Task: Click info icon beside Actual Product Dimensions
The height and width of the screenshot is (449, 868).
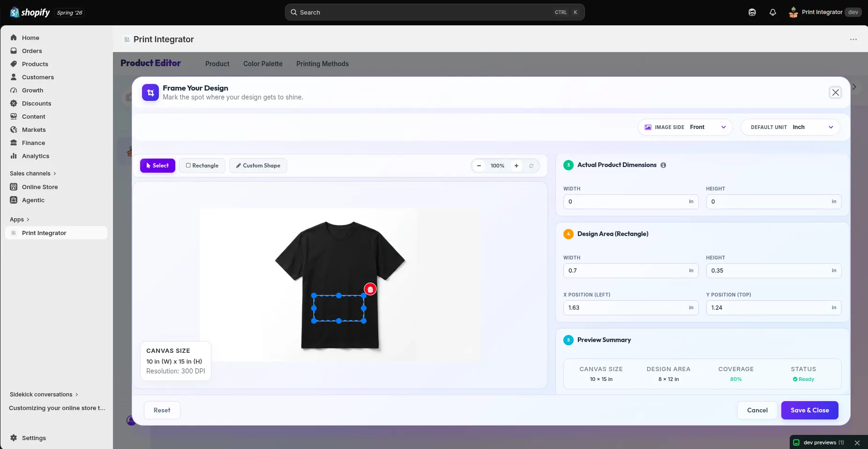Action: point(663,165)
